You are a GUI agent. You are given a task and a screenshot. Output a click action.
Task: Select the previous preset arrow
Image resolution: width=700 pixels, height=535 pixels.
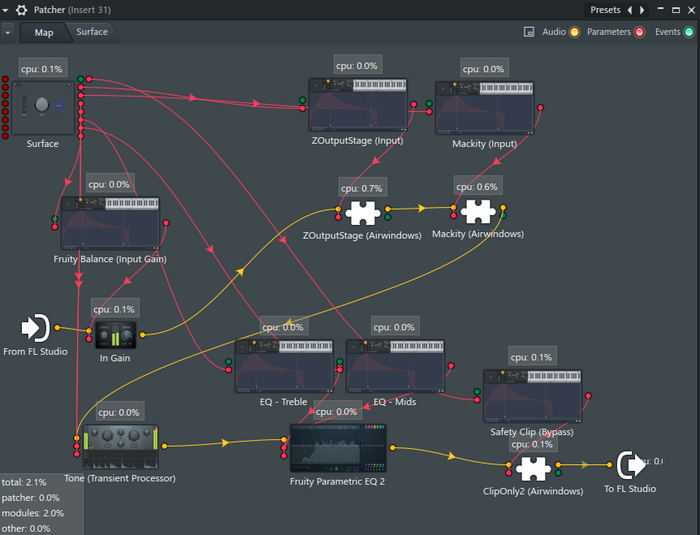pos(630,10)
